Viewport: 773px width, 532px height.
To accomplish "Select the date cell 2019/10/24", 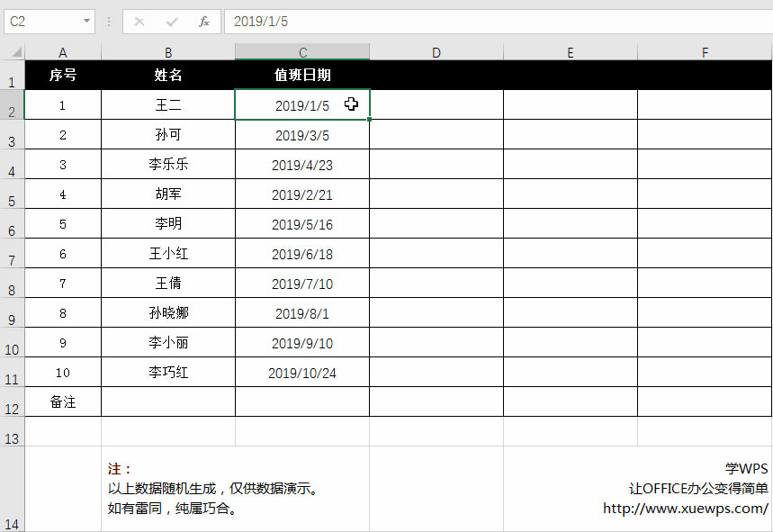I will pos(301,372).
